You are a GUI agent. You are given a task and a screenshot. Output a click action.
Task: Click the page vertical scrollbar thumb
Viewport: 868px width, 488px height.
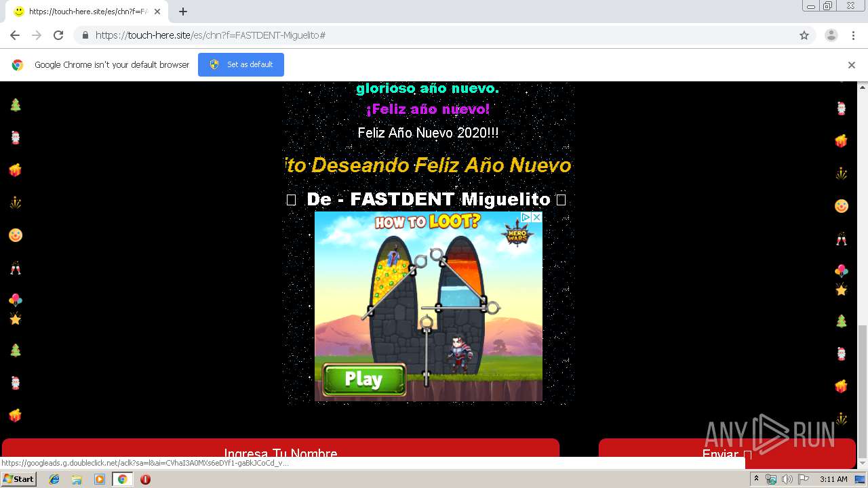click(x=863, y=390)
